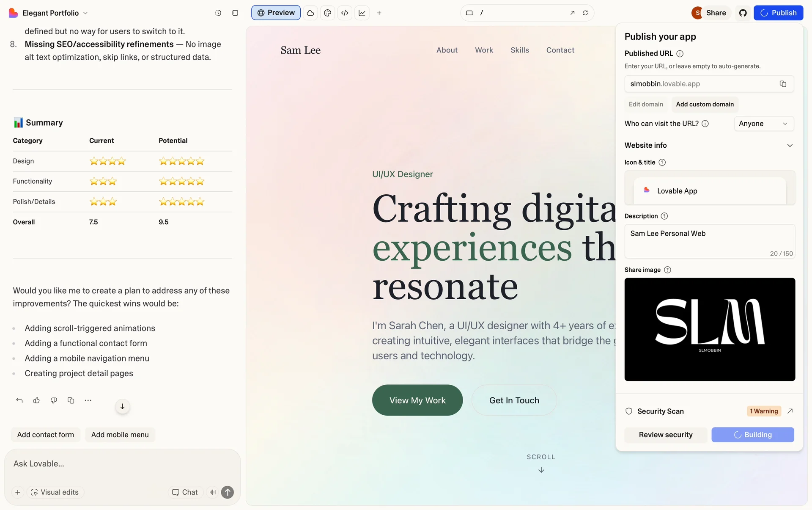Click the Review security button
The width and height of the screenshot is (812, 510).
665,435
